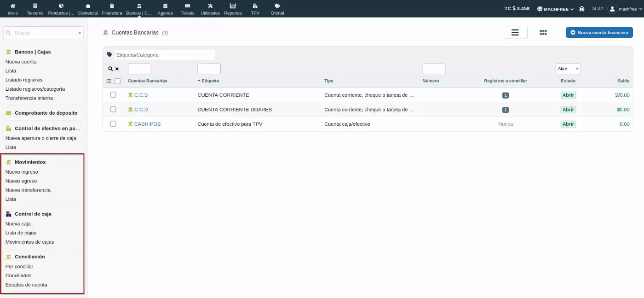Viewport: 644px width, 298px height.
Task: Open Por conciliar under Conciliación
Action: (x=19, y=266)
